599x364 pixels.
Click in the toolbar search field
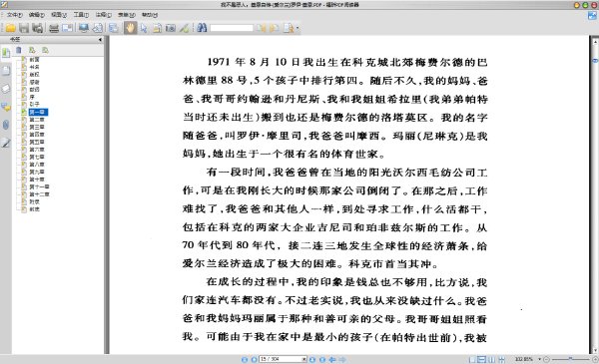(x=232, y=28)
